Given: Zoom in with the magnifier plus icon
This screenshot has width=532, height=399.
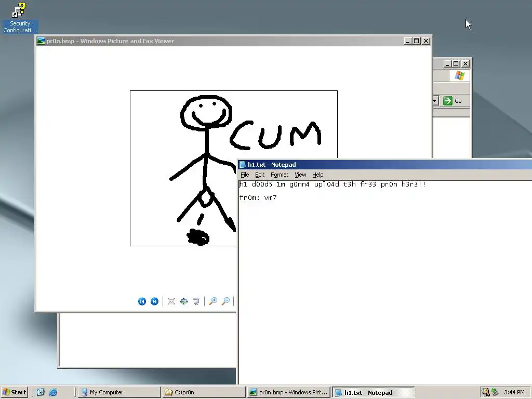Looking at the screenshot, I should [x=213, y=301].
